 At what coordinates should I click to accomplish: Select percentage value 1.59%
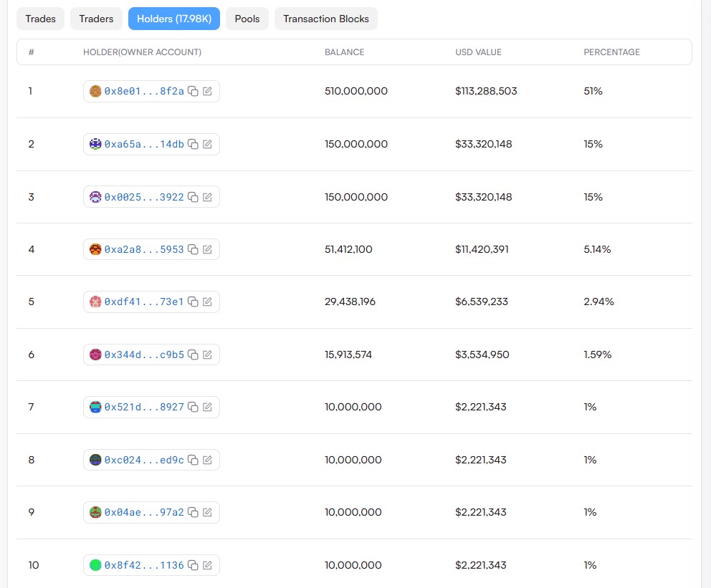coord(598,355)
